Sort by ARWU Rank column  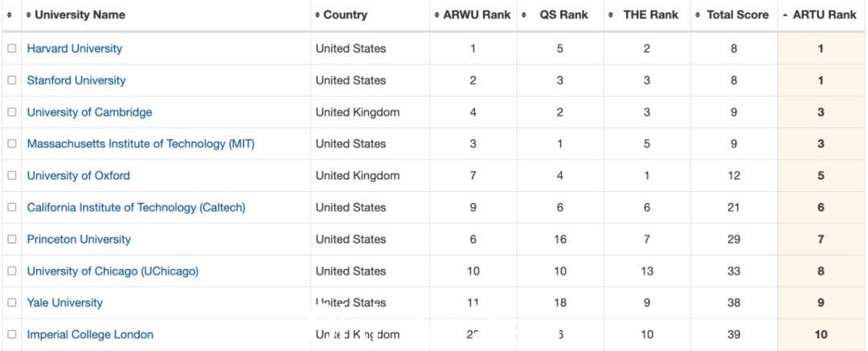[x=473, y=15]
